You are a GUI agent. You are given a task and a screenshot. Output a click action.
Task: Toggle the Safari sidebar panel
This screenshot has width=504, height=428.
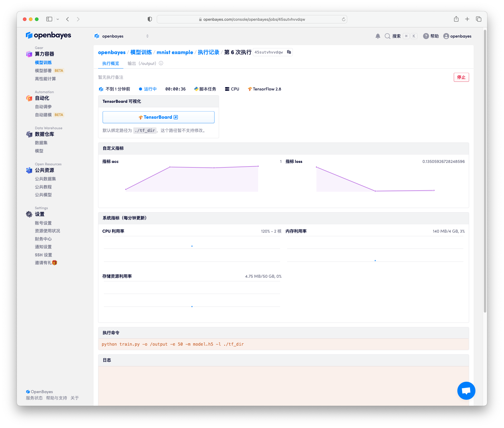(x=49, y=19)
